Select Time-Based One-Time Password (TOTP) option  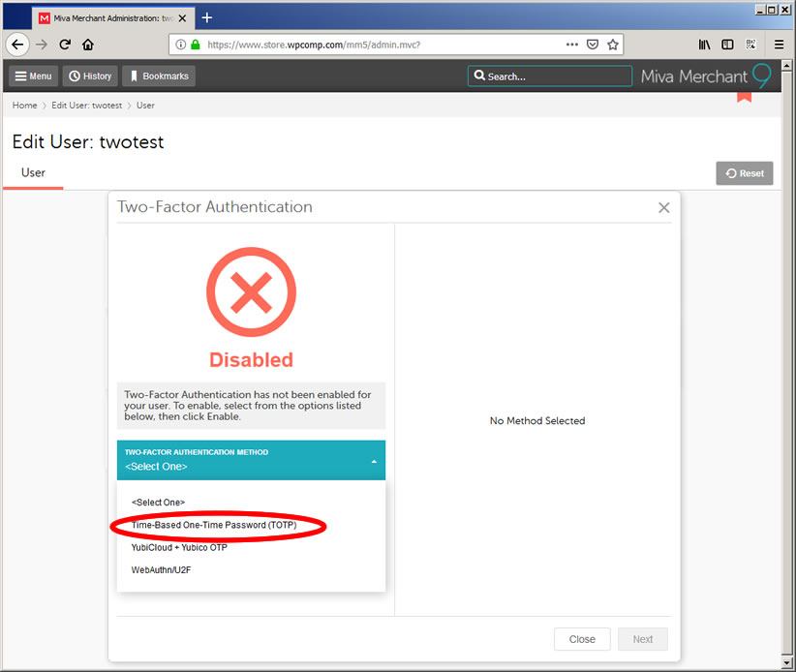[x=214, y=525]
